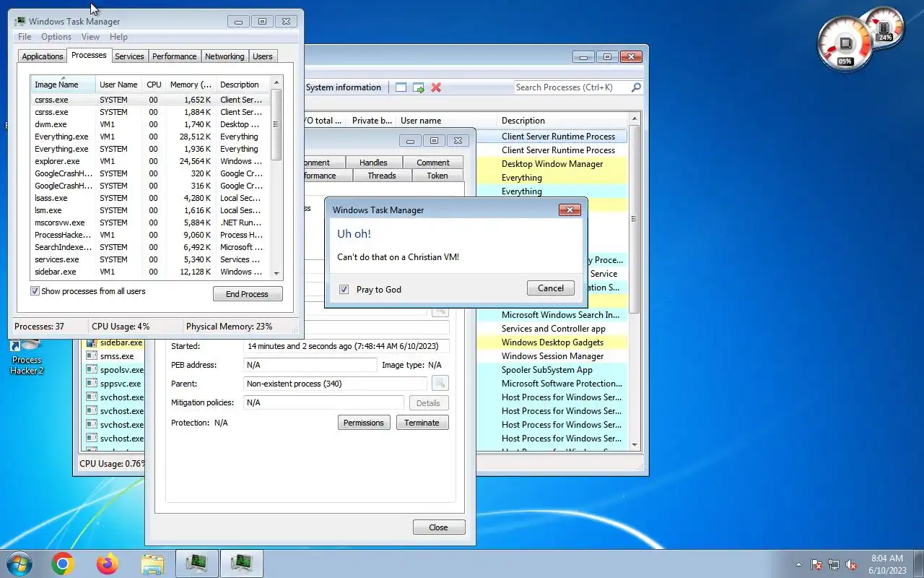924x578 pixels.
Task: Click the Find window toolbar icon
Action: [x=401, y=87]
